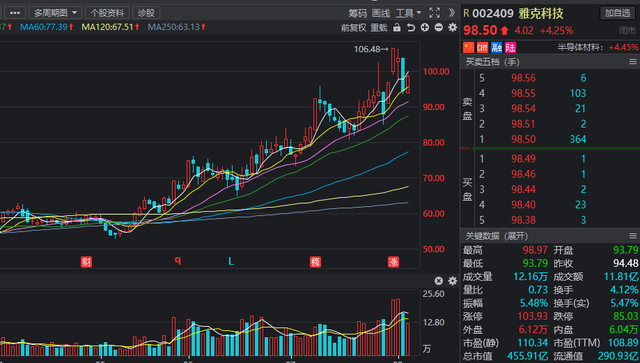The image size is (640, 363).
Task: Zoom in chart with plus icon
Action: pyautogui.click(x=425, y=27)
